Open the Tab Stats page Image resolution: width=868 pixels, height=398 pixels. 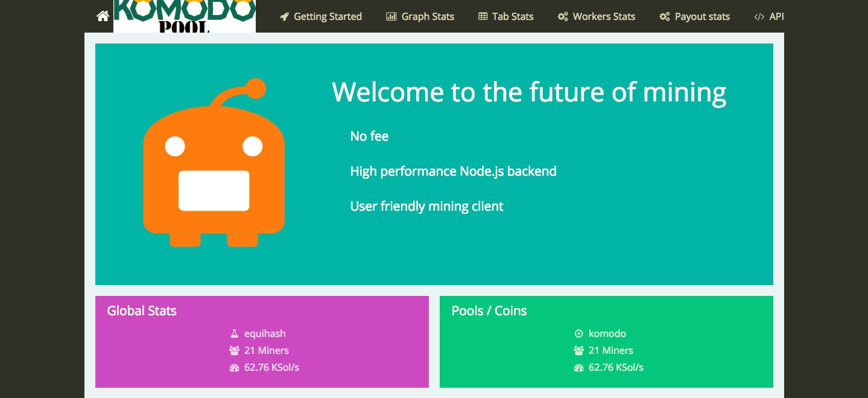point(513,17)
